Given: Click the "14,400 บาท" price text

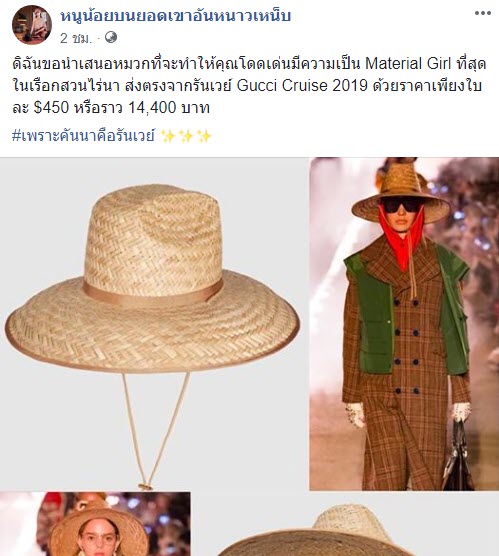Looking at the screenshot, I should point(169,107).
